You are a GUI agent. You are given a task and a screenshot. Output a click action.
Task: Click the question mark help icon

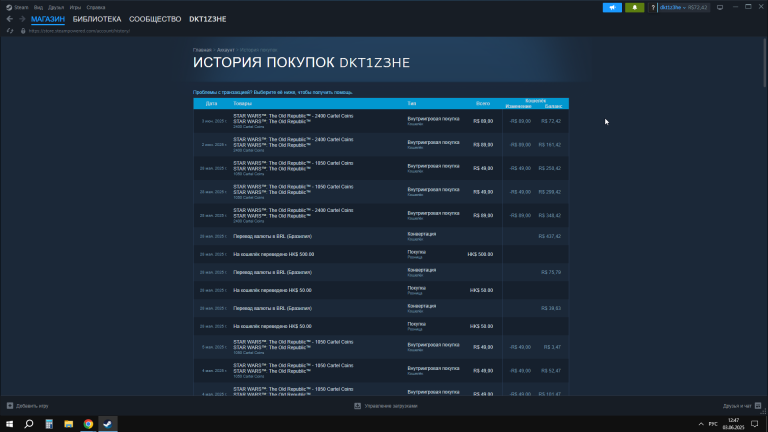point(653,7)
